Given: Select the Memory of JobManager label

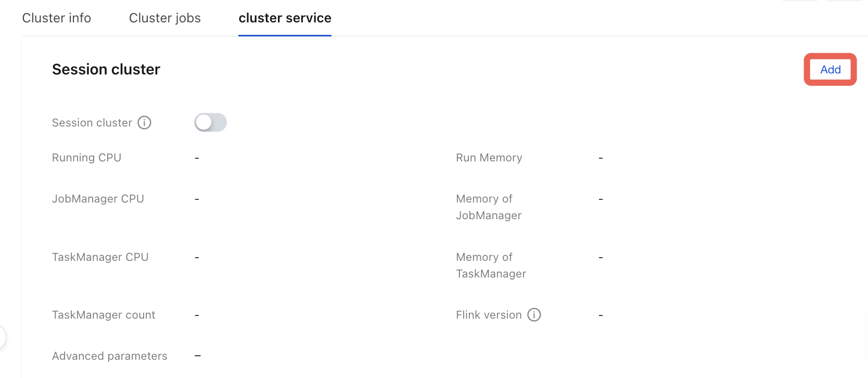Looking at the screenshot, I should (x=489, y=207).
